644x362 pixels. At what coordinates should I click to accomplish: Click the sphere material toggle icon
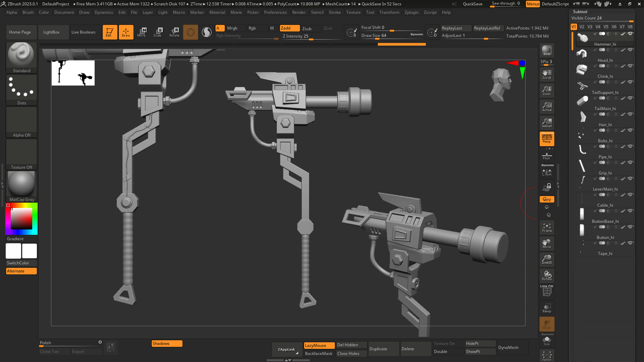207,32
